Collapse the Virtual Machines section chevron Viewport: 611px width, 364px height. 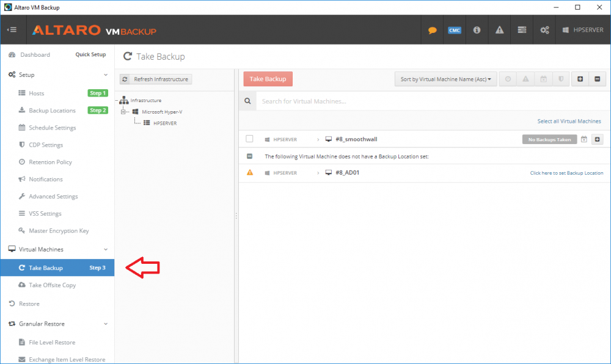click(x=106, y=250)
